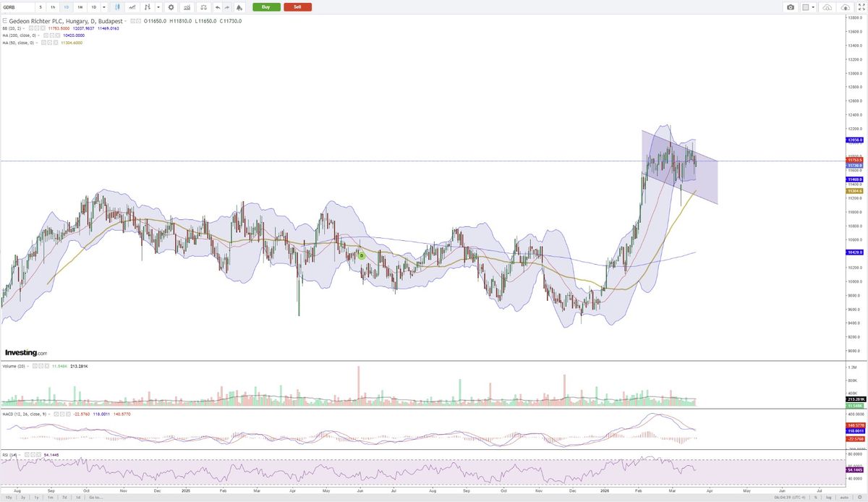
Task: Enter fullscreen chart mode
Action: click(861, 7)
